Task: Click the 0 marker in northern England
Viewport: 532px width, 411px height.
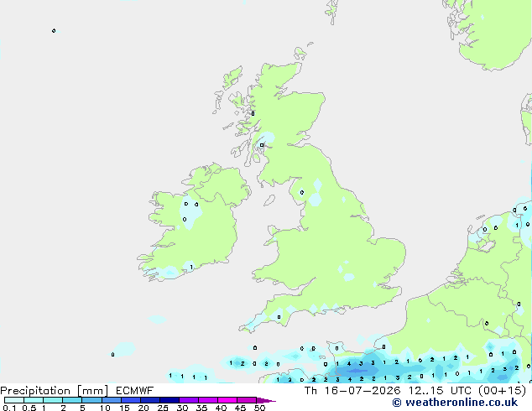Action: (x=302, y=193)
